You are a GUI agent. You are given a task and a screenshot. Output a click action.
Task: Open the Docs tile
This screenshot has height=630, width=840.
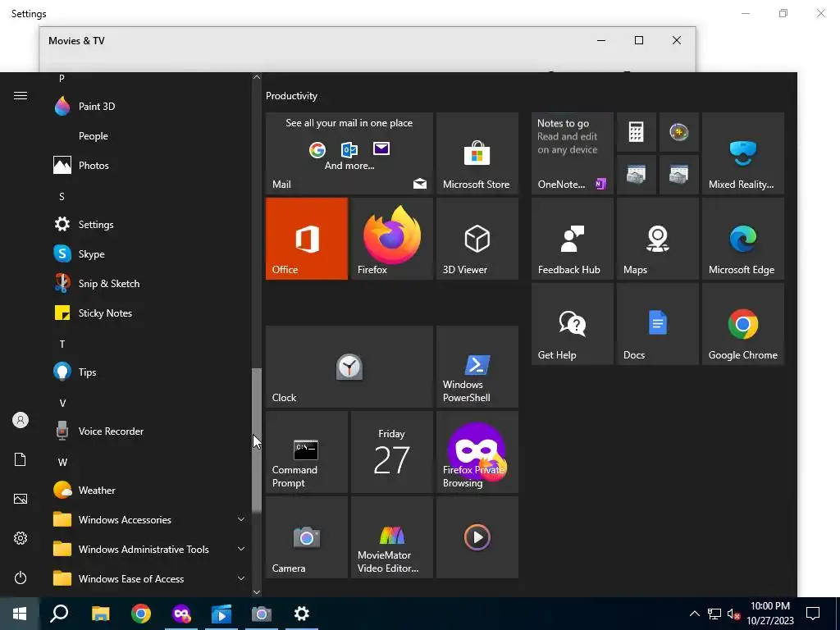click(x=657, y=324)
